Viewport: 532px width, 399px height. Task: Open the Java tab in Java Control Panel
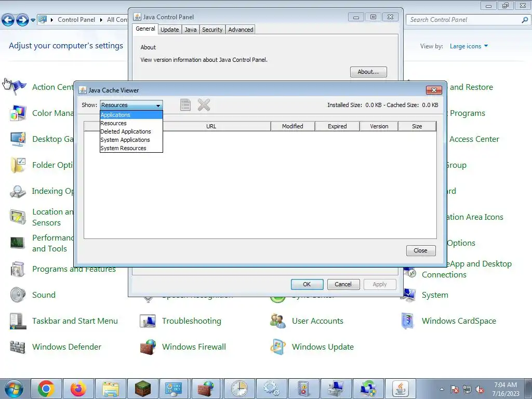coord(191,30)
